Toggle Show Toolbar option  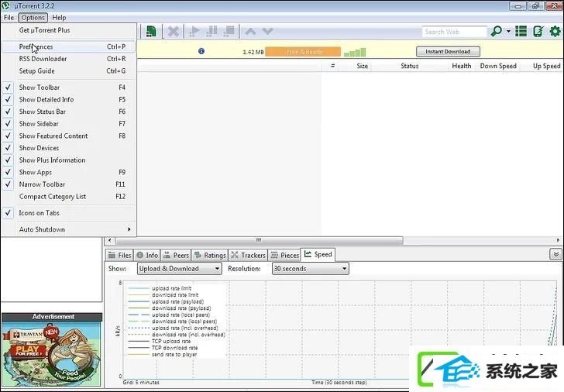68,88
